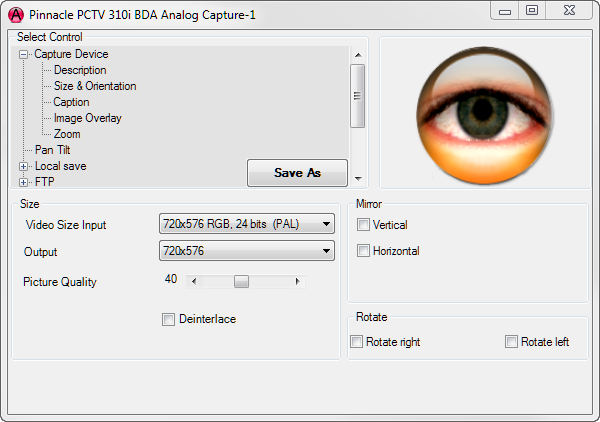Expand the Local save tree node

(24, 166)
